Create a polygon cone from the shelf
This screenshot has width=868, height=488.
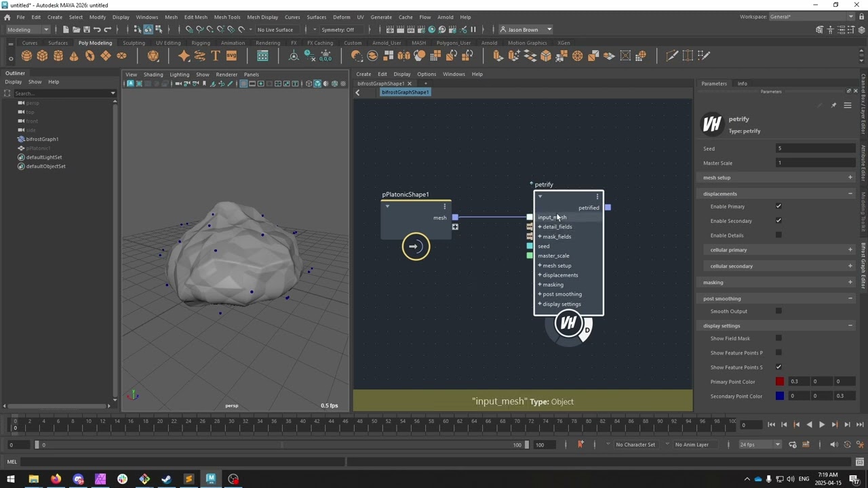point(74,56)
